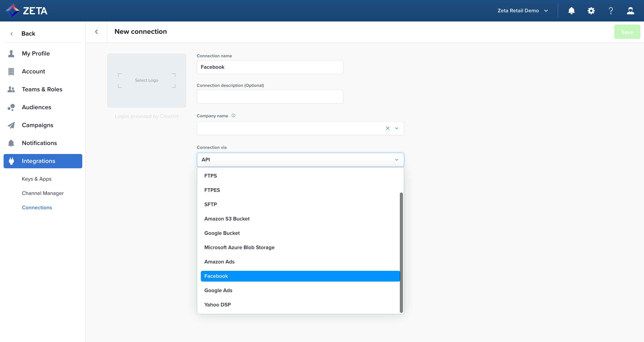Pick Google Ads from the dropdown list
This screenshot has width=644, height=342.
[218, 291]
